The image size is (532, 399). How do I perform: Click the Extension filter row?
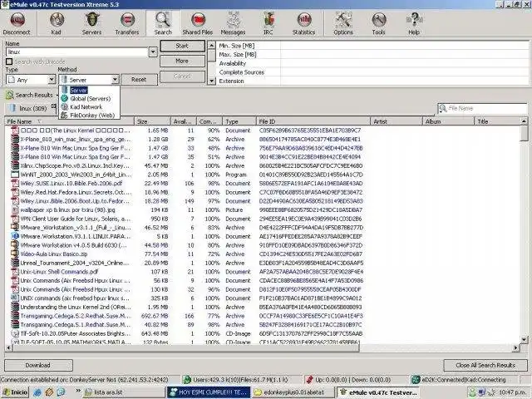372,81
